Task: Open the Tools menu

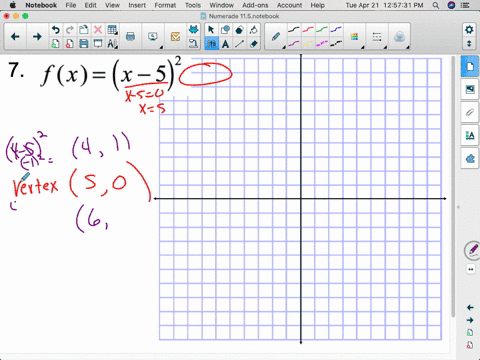Action: pos(193,5)
